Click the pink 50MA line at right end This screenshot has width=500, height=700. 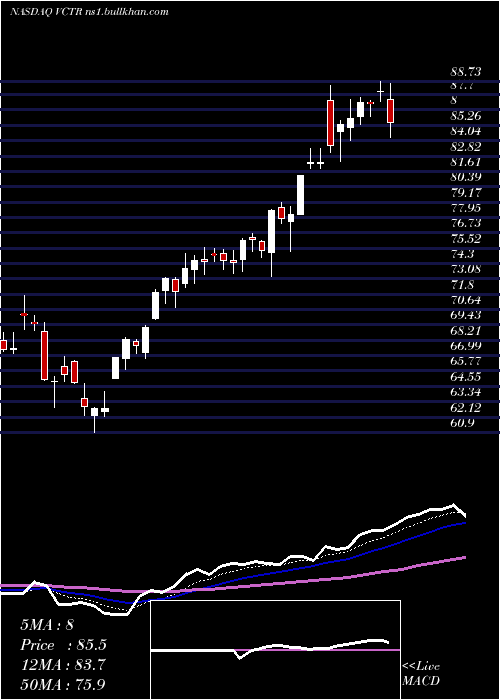pyautogui.click(x=464, y=557)
